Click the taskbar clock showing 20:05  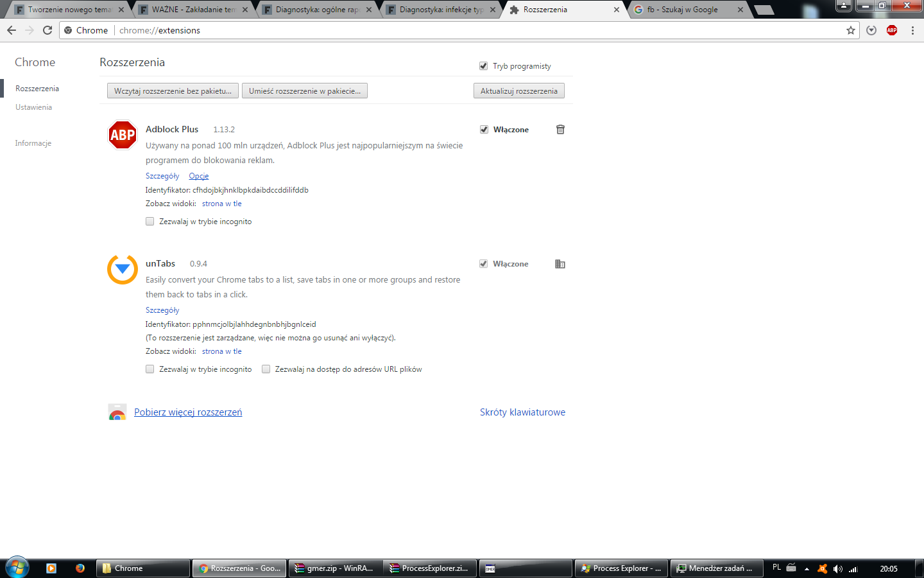tap(889, 569)
